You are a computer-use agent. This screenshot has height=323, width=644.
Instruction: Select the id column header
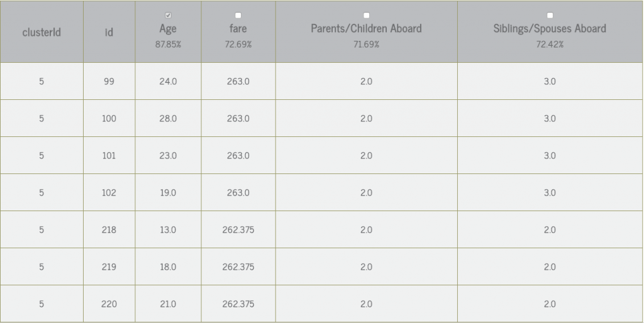click(x=109, y=32)
